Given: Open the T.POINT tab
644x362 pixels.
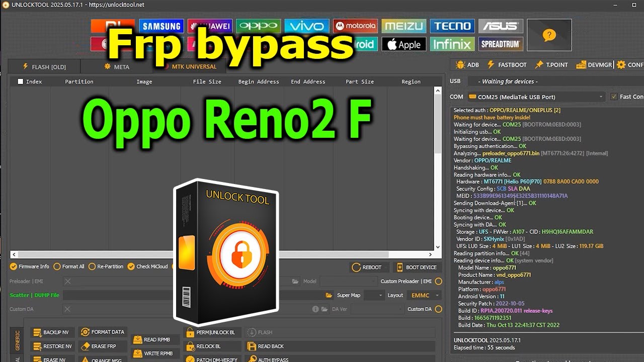Looking at the screenshot, I should tap(551, 65).
